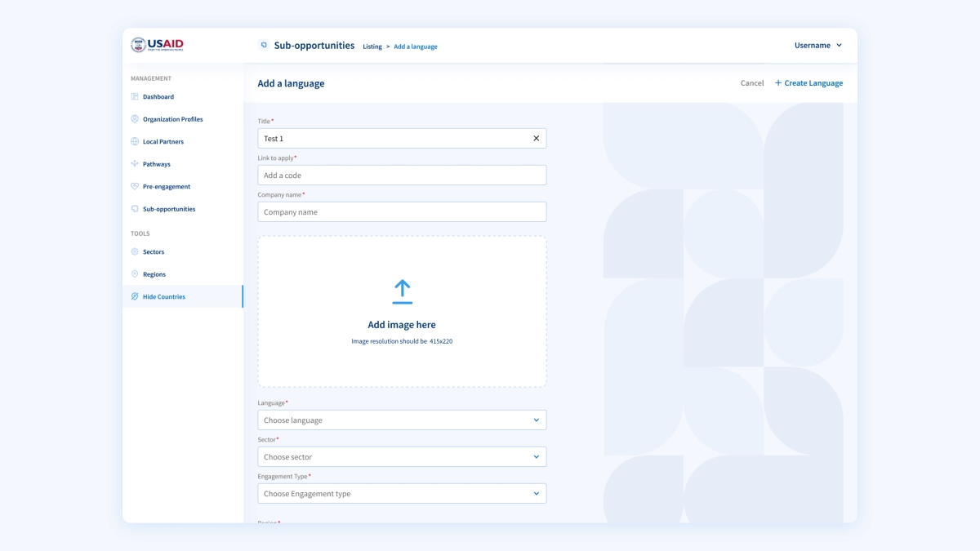Focus the Company name input field

[402, 212]
